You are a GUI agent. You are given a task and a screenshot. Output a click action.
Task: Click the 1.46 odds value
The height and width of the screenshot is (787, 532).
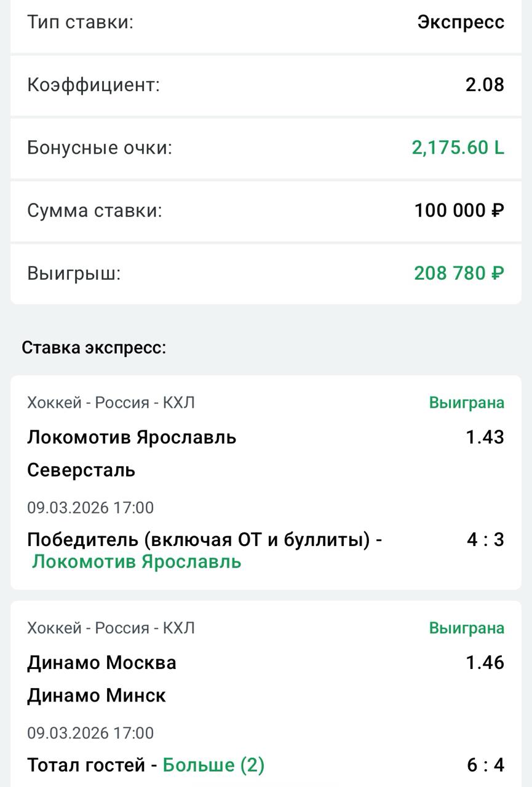click(485, 662)
